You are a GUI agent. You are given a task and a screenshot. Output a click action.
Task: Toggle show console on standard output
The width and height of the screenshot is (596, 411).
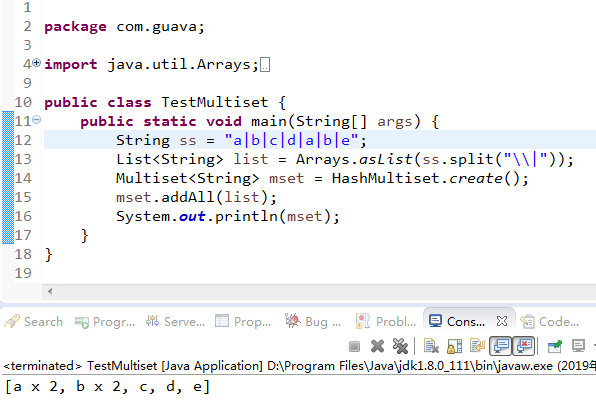[x=501, y=346]
